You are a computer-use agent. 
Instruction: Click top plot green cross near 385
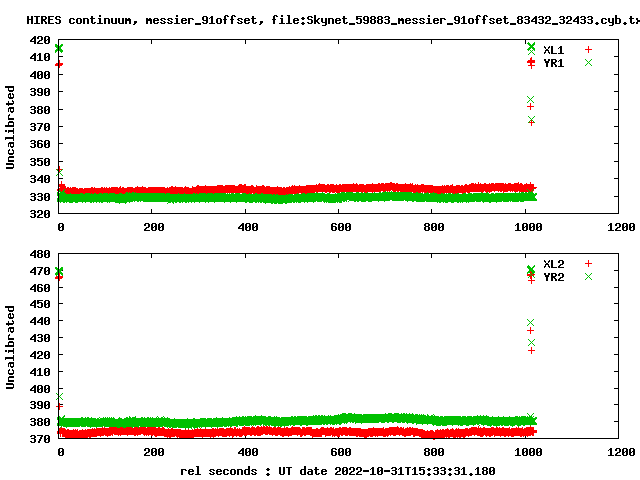530,100
